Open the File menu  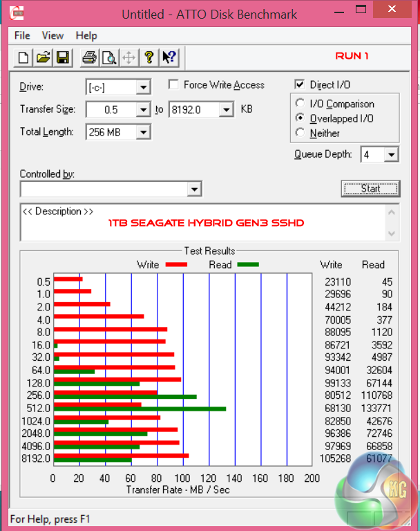(22, 35)
